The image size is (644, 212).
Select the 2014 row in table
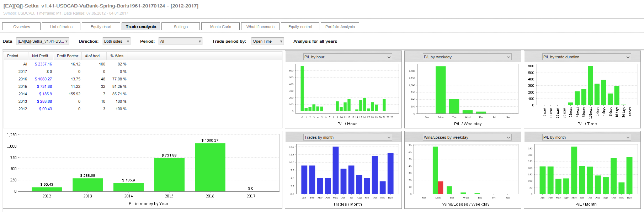tap(66, 94)
